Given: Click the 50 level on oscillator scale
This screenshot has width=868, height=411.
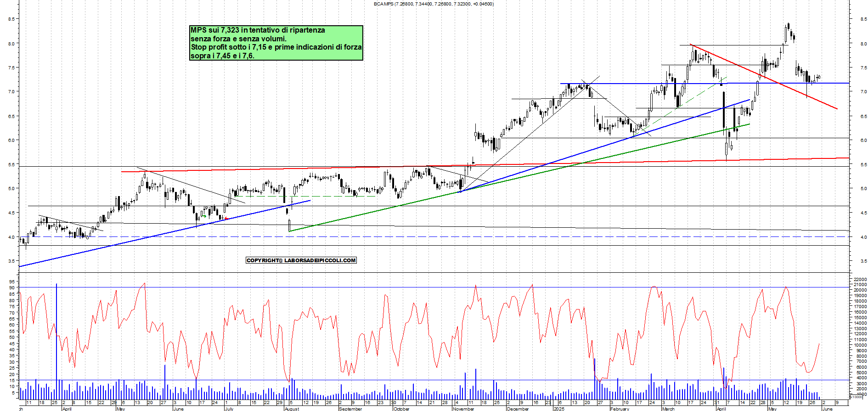Looking at the screenshot, I should click(11, 337).
